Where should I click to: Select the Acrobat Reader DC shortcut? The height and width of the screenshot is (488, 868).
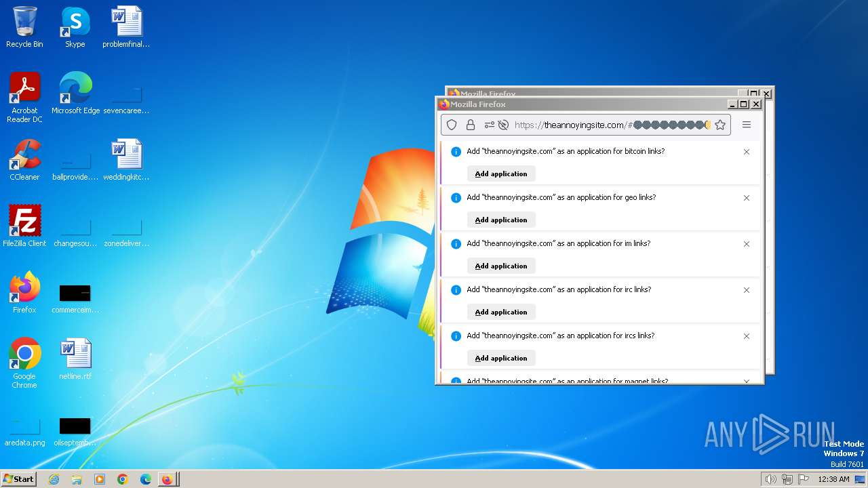(24, 98)
